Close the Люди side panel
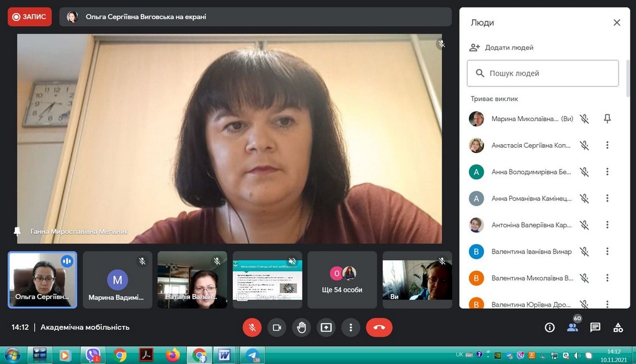The width and height of the screenshot is (636, 364). (617, 22)
